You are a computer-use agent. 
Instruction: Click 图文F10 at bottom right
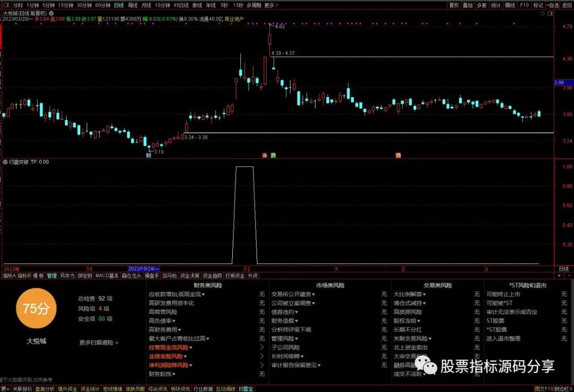click(x=544, y=389)
